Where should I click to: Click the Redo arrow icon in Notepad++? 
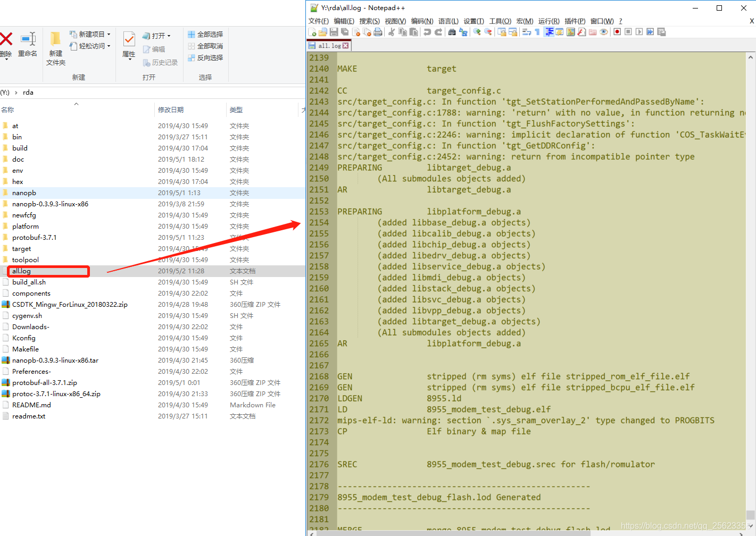(x=438, y=32)
